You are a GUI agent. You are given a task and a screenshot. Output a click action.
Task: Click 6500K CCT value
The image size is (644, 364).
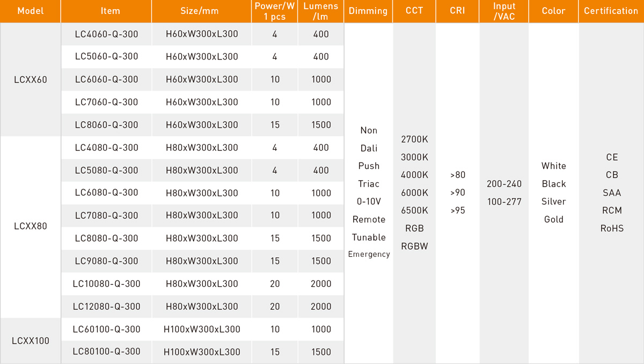pyautogui.click(x=414, y=211)
